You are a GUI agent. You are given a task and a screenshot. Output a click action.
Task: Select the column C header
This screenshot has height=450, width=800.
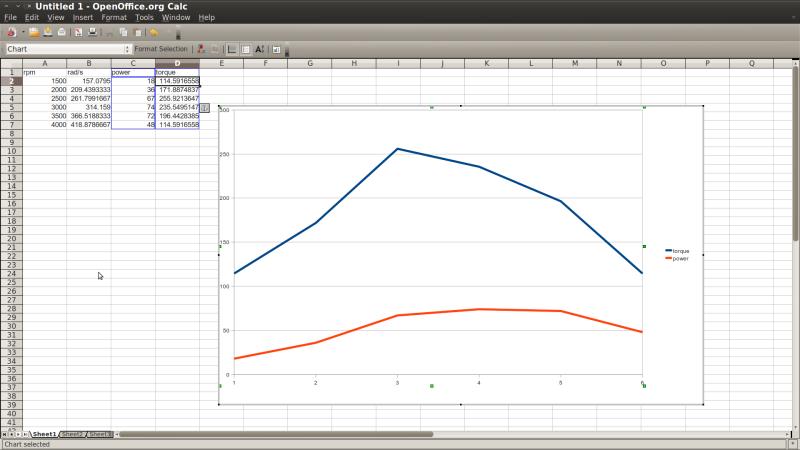click(133, 63)
